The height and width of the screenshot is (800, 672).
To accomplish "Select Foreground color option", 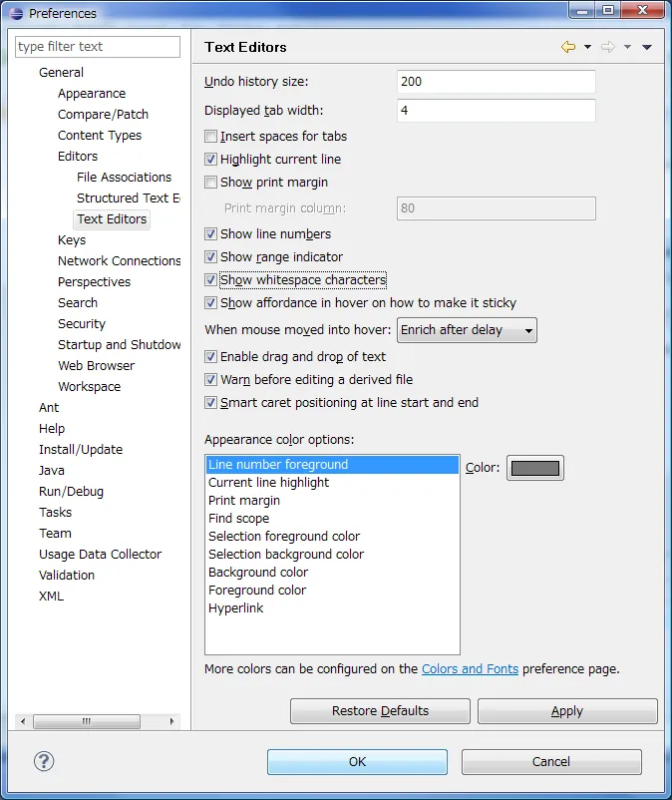I will [x=332, y=590].
